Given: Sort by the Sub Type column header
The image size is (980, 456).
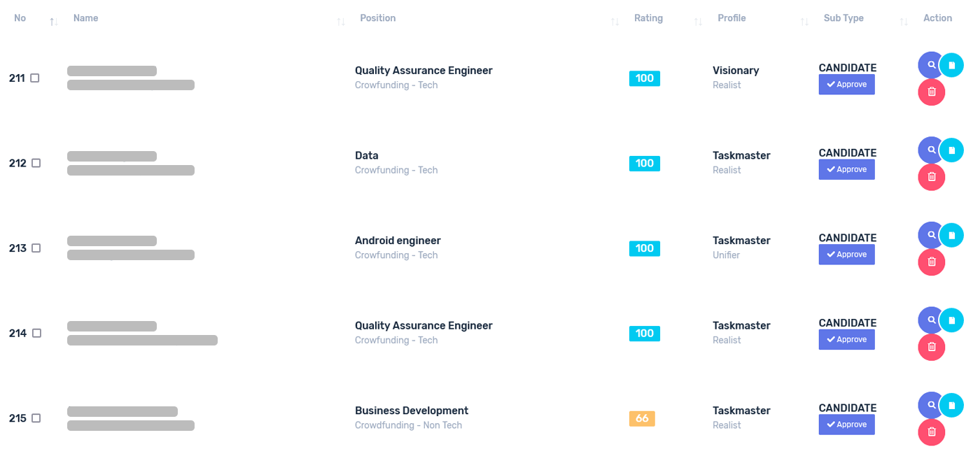Looking at the screenshot, I should click(x=843, y=18).
